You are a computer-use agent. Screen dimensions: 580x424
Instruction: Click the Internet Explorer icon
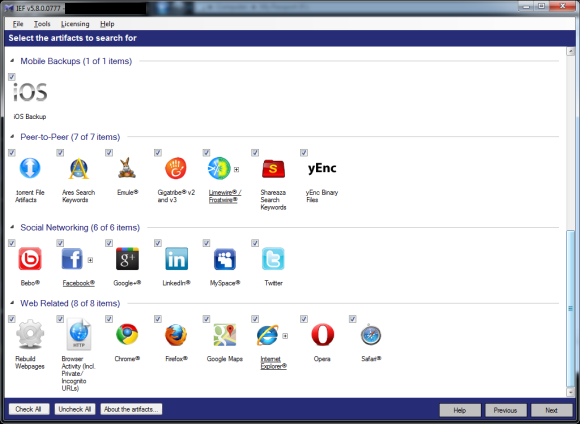(268, 335)
